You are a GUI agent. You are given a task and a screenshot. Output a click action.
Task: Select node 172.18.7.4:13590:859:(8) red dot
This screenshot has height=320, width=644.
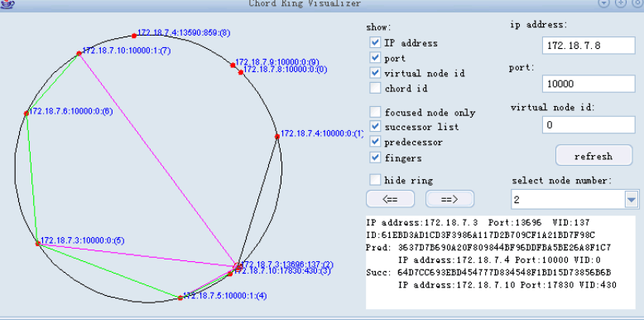(134, 36)
